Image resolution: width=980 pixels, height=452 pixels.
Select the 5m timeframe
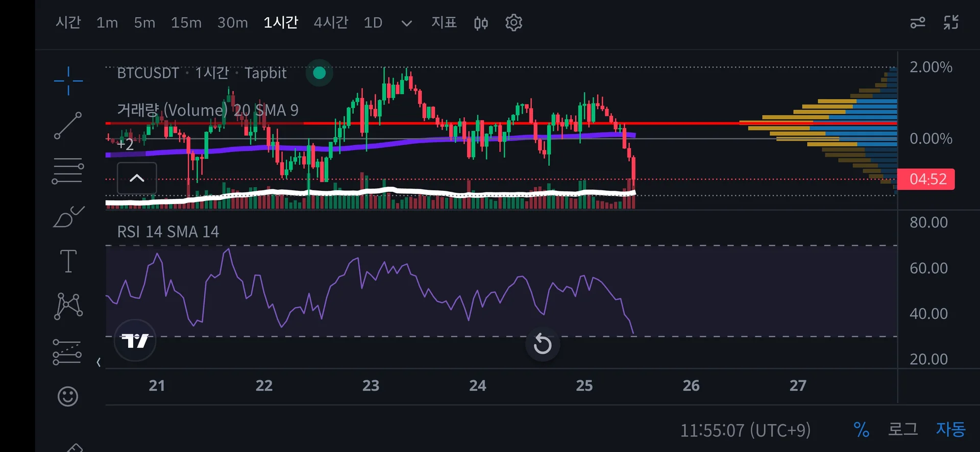(x=144, y=23)
